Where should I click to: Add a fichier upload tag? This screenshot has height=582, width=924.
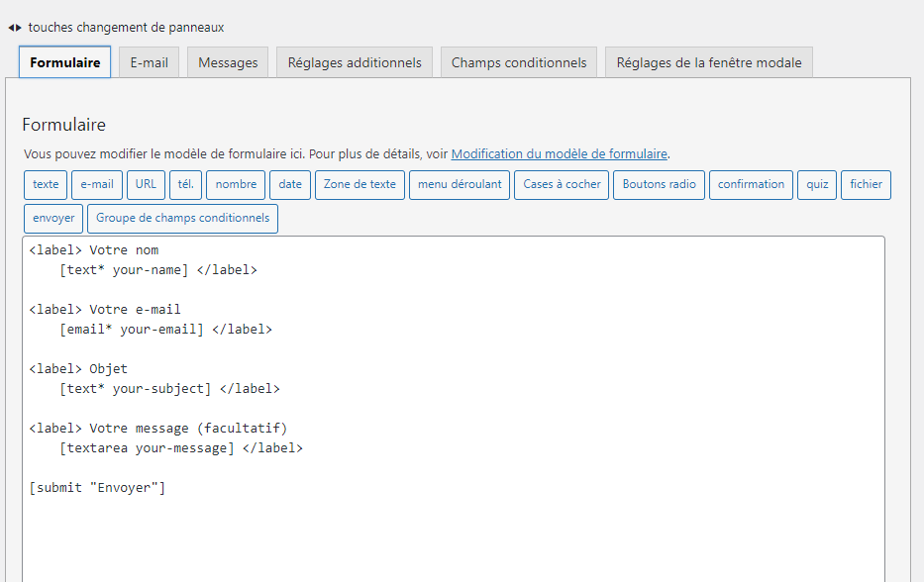pyautogui.click(x=866, y=185)
